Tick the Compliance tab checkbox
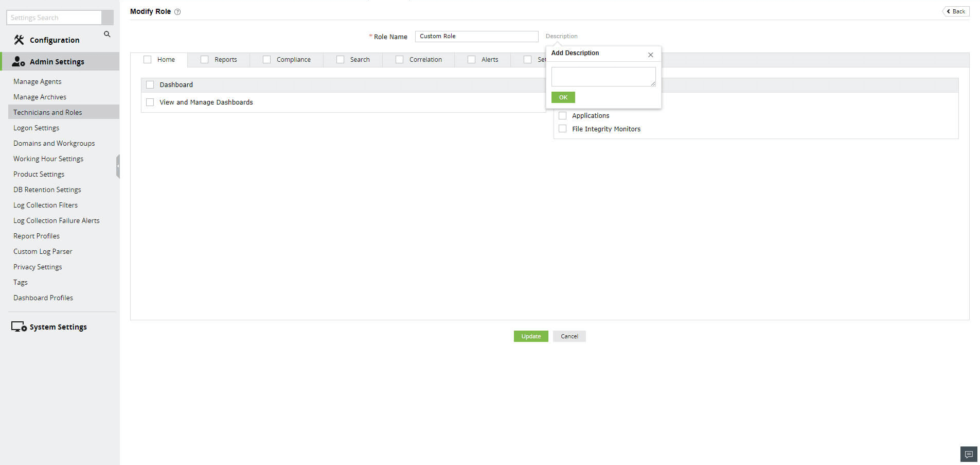This screenshot has height=465, width=980. pyautogui.click(x=266, y=60)
